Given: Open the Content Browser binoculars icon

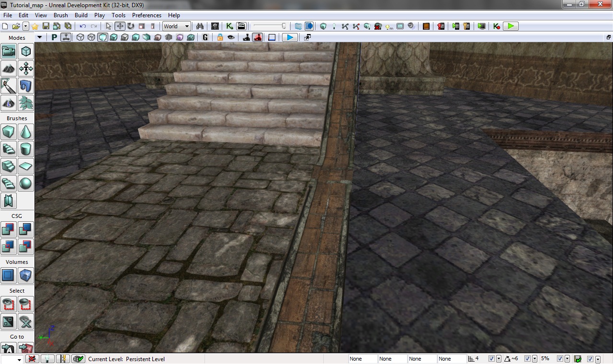Looking at the screenshot, I should click(x=200, y=26).
